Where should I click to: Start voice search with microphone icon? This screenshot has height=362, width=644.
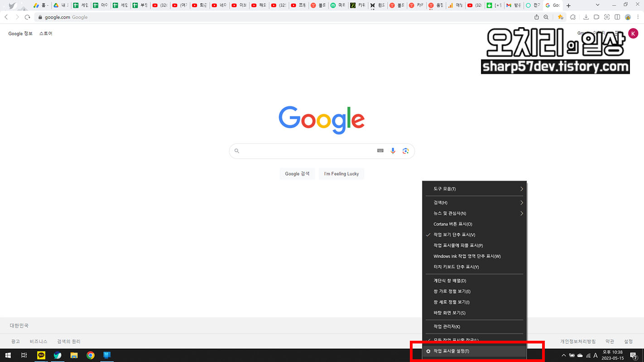coord(393,151)
